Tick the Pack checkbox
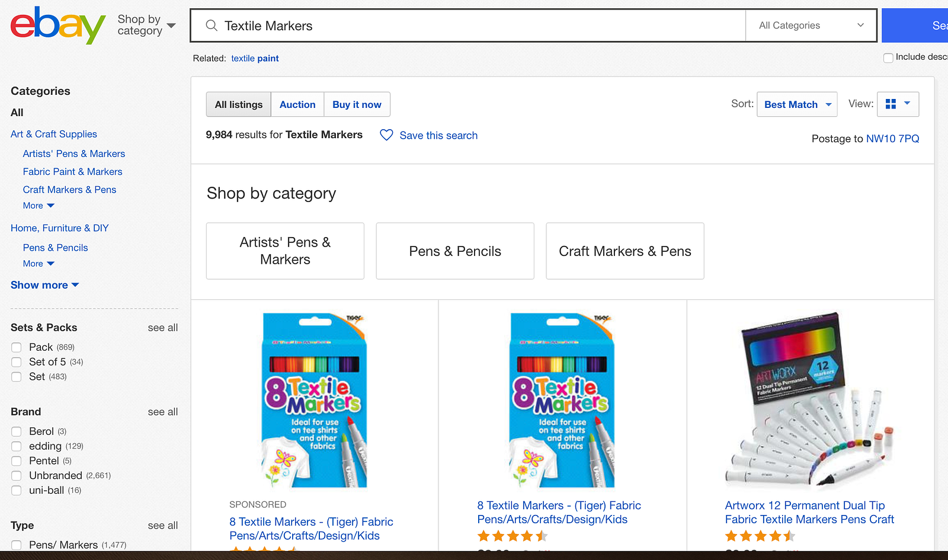Viewport: 948px width, 560px height. coord(17,347)
